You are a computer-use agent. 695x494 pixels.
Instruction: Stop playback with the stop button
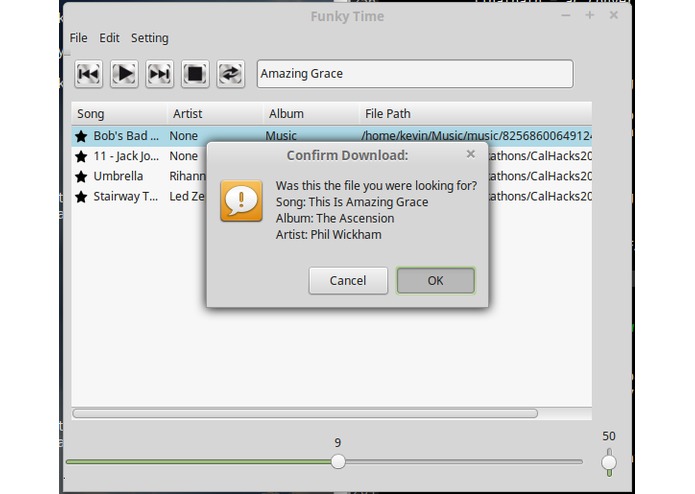pos(195,74)
